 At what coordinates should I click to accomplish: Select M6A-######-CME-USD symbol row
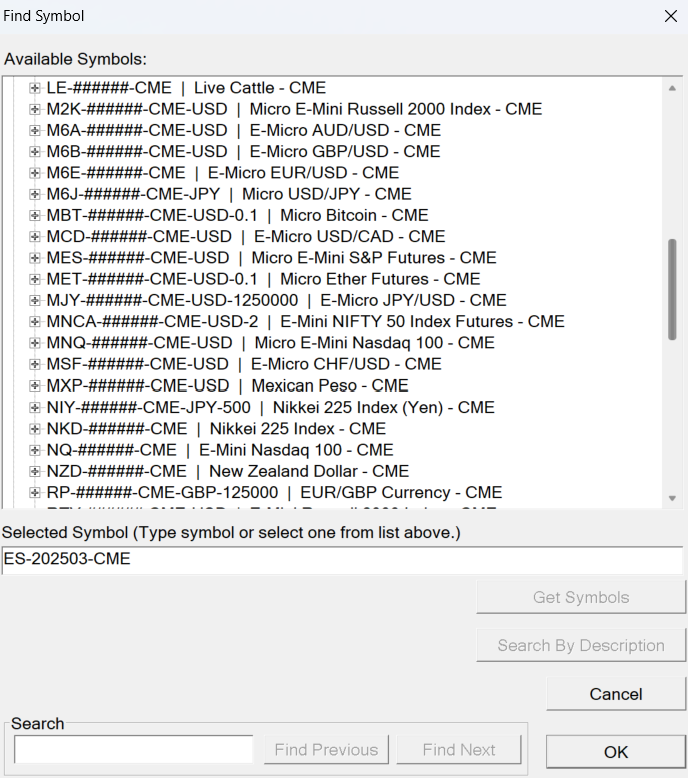tap(244, 130)
